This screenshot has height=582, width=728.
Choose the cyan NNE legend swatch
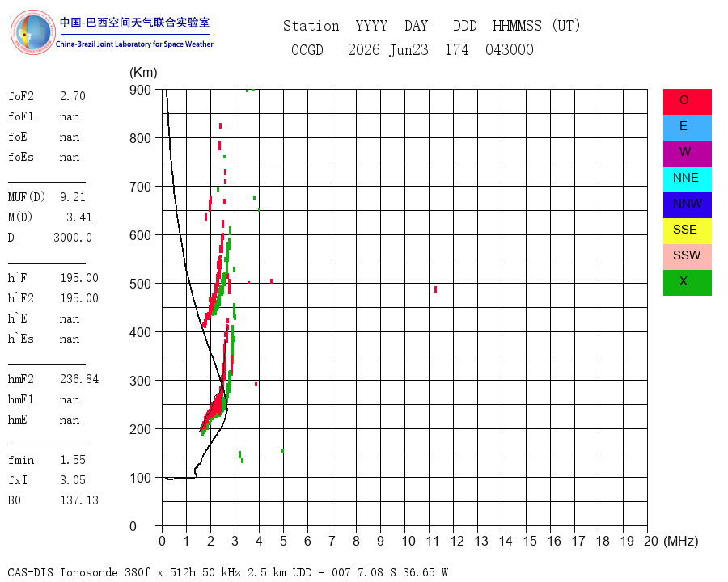pyautogui.click(x=687, y=179)
